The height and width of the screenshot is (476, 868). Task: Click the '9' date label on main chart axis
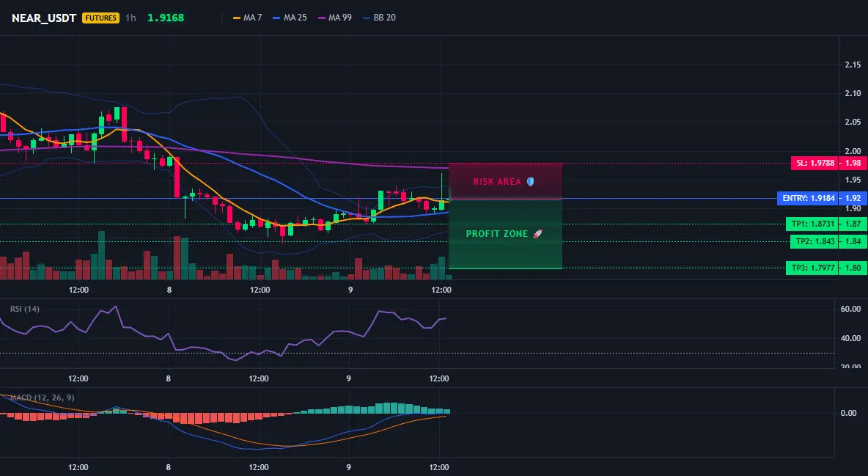coord(350,290)
